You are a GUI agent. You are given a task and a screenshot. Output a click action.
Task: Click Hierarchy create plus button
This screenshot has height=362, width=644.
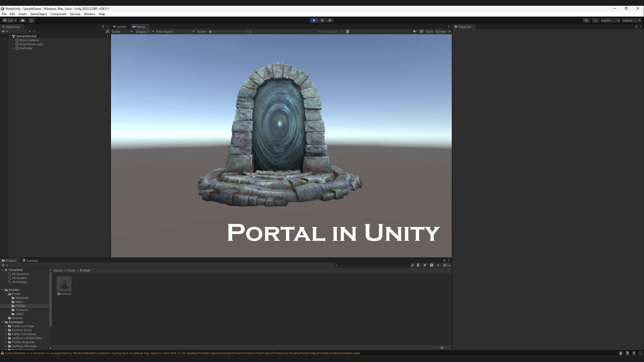tap(4, 31)
